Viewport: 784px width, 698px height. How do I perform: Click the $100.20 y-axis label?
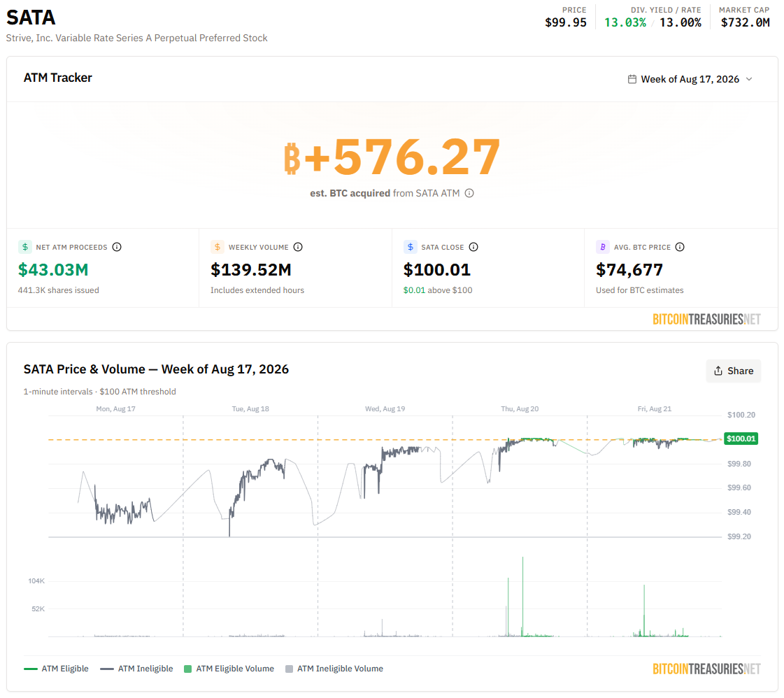[741, 415]
